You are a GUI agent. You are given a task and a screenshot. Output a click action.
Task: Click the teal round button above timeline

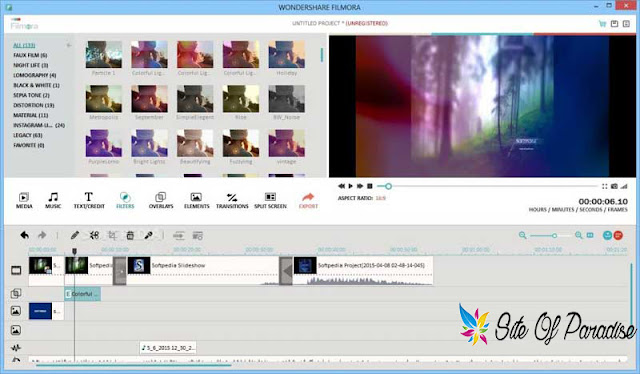(x=607, y=235)
